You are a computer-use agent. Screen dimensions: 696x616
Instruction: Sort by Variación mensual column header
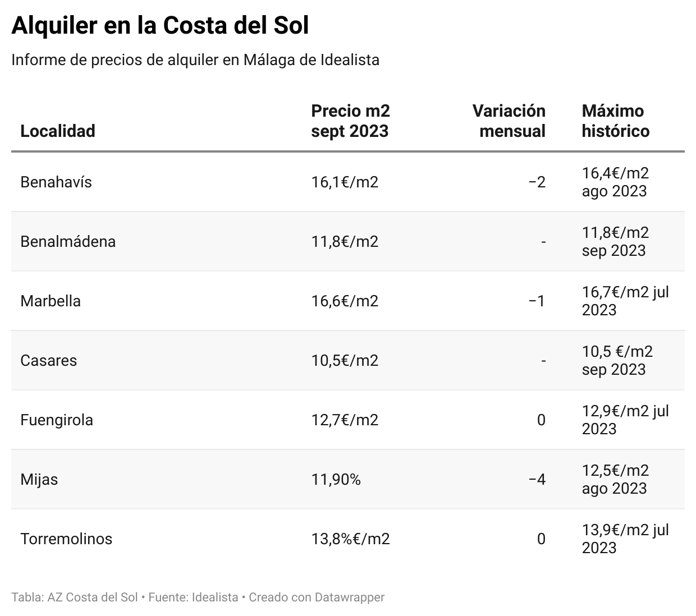[x=509, y=121]
